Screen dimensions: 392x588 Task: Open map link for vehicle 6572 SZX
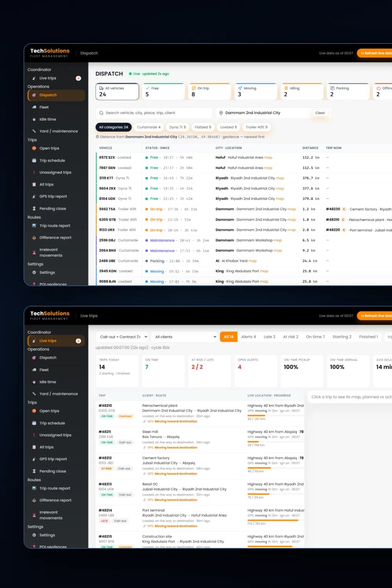[268, 158]
